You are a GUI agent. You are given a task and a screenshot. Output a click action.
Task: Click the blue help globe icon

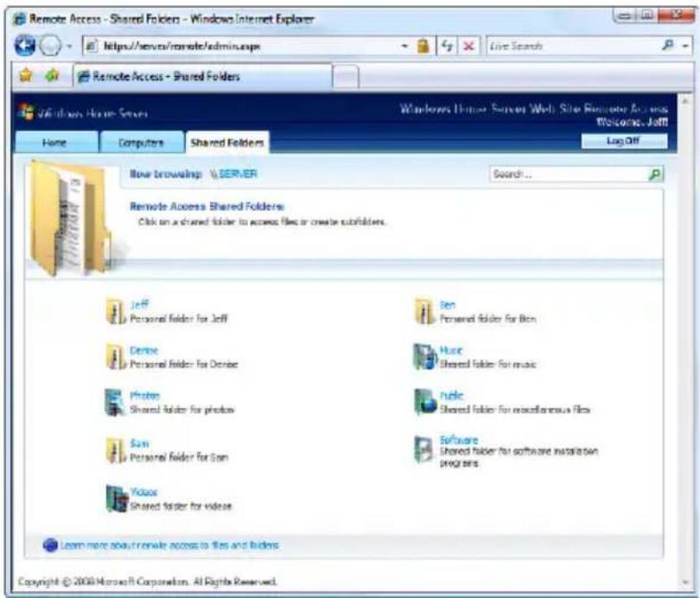pyautogui.click(x=50, y=545)
